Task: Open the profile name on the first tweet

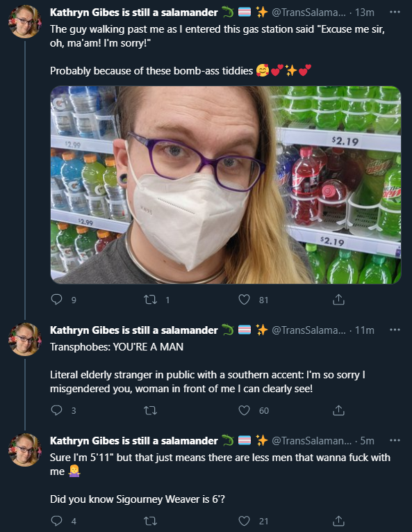Action: coord(134,13)
